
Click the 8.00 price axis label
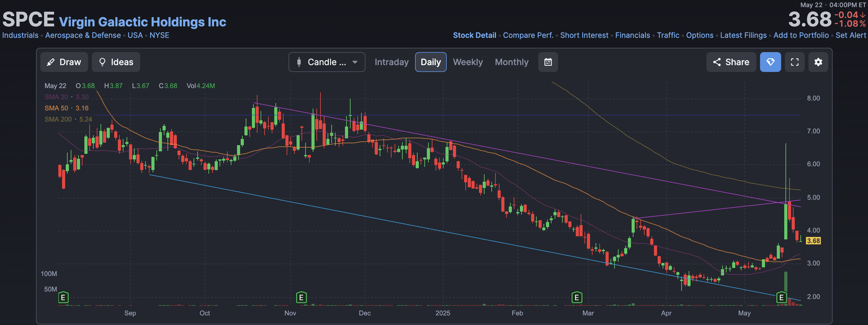click(813, 98)
